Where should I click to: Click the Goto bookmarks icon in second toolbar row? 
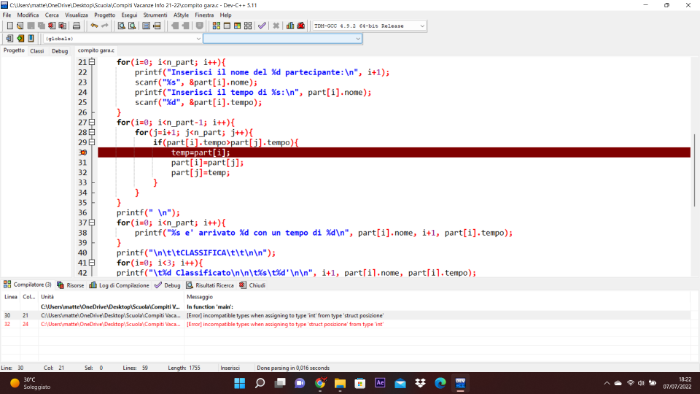(x=31, y=38)
